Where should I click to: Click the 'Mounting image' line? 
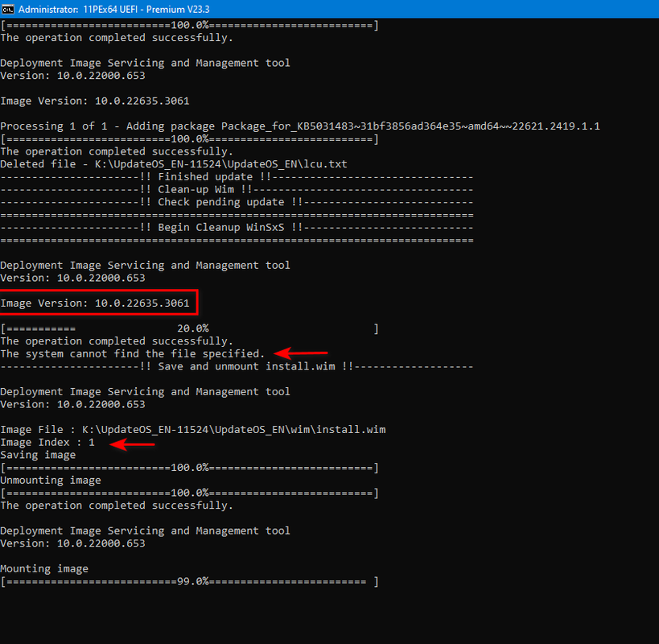pos(44,569)
